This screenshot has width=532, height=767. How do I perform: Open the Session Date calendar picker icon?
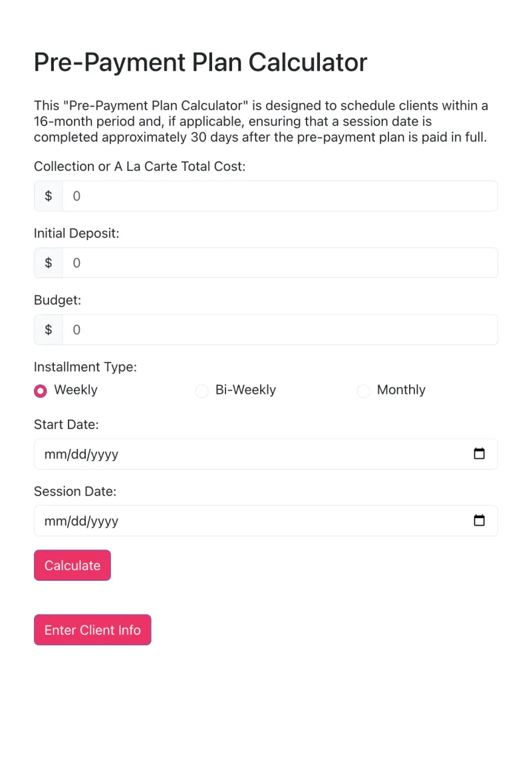point(479,520)
